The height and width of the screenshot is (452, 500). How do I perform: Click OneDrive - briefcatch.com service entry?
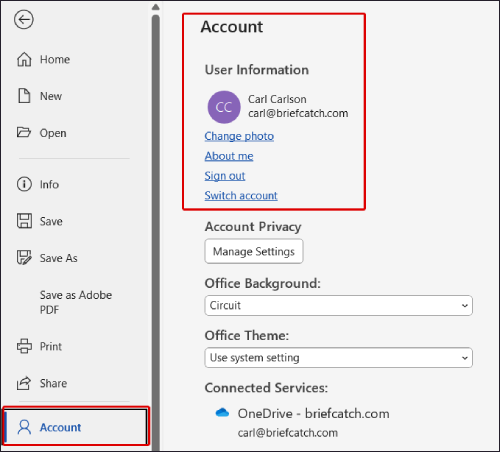pos(313,414)
